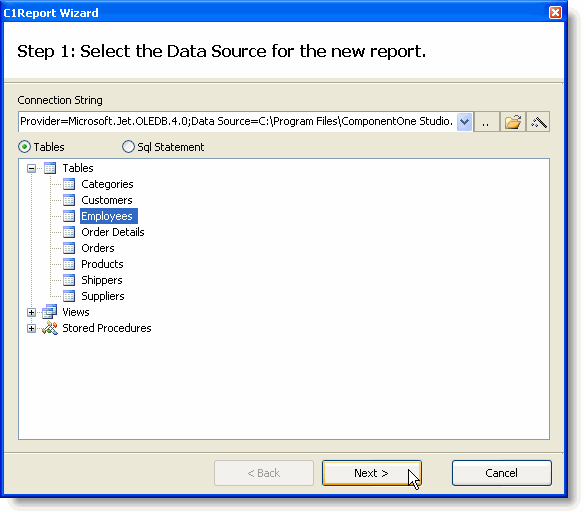Open the Connection String dropdown arrow
584x514 pixels.
[464, 122]
